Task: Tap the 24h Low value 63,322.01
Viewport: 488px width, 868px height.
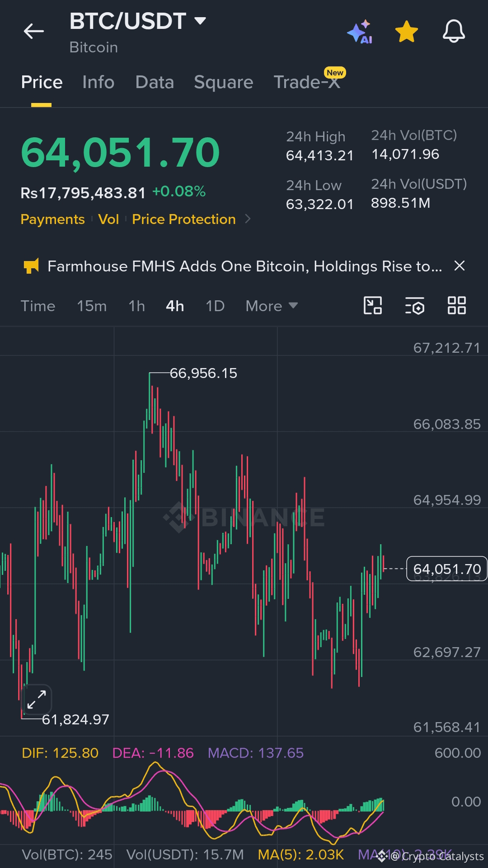Action: [x=319, y=205]
